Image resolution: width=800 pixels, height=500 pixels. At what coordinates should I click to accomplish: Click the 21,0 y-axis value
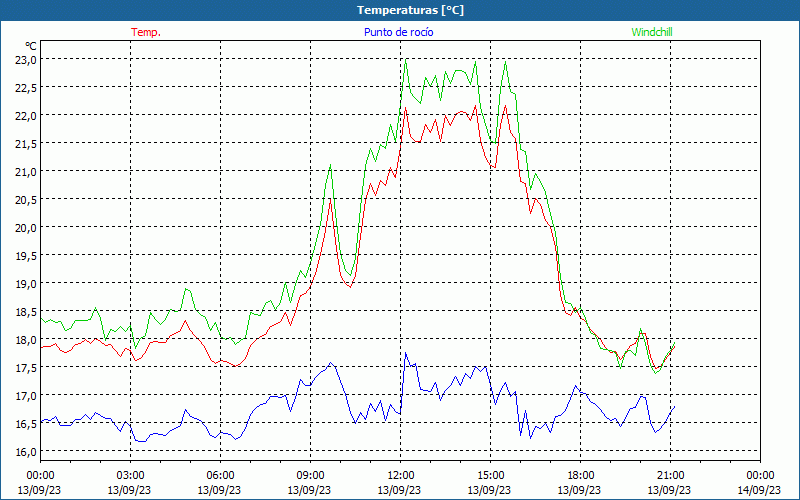click(x=26, y=171)
